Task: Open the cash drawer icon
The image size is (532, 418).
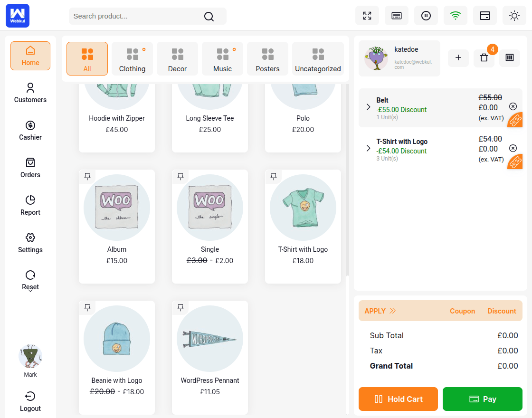Action: coord(484,16)
